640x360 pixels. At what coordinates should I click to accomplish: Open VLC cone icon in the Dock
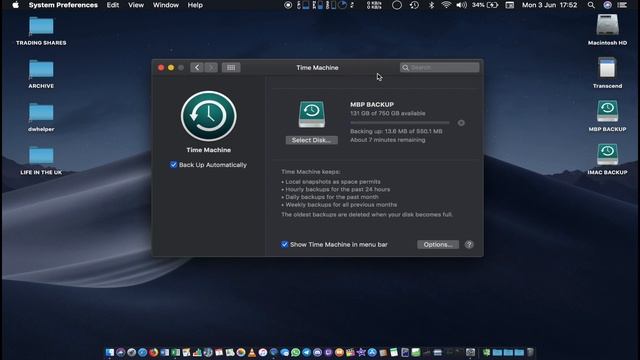(x=252, y=352)
